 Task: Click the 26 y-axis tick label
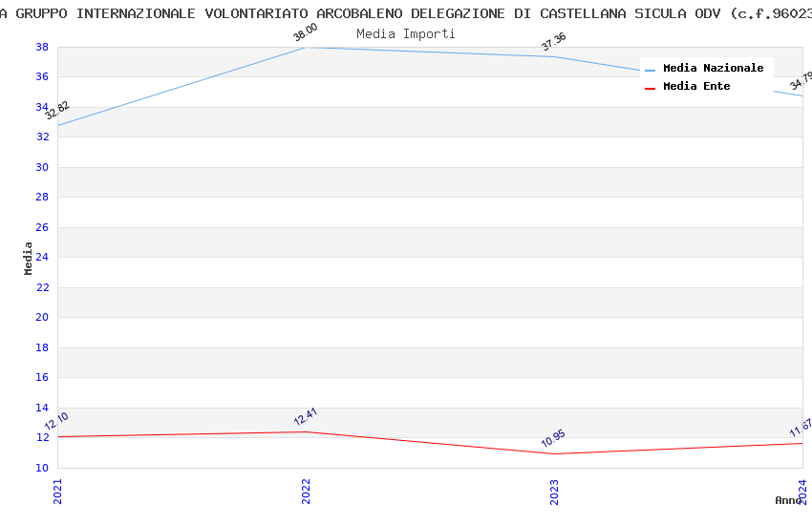(x=42, y=227)
